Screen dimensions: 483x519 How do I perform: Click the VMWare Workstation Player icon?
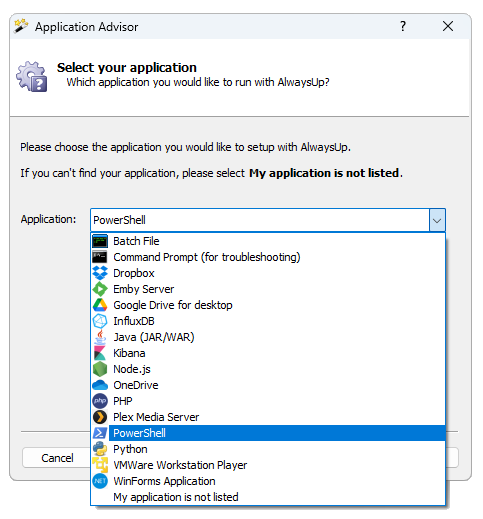click(100, 465)
